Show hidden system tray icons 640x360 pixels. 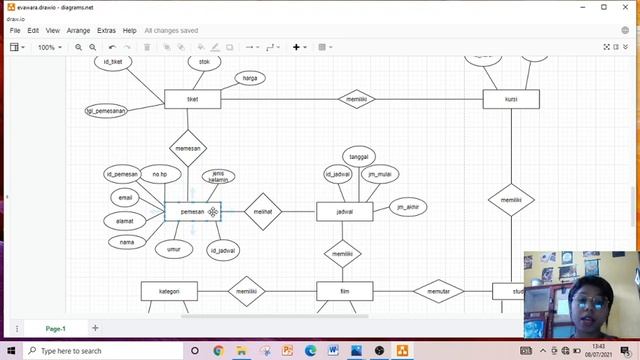coord(543,351)
